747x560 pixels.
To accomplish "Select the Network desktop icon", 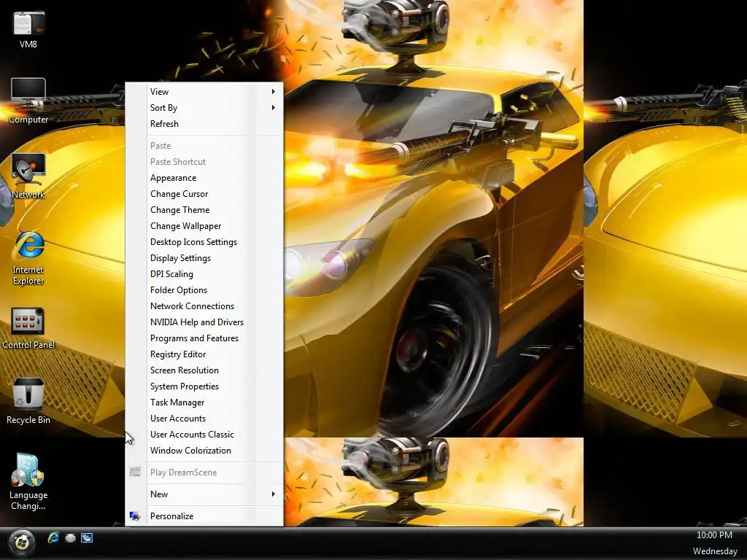I will 28,176.
